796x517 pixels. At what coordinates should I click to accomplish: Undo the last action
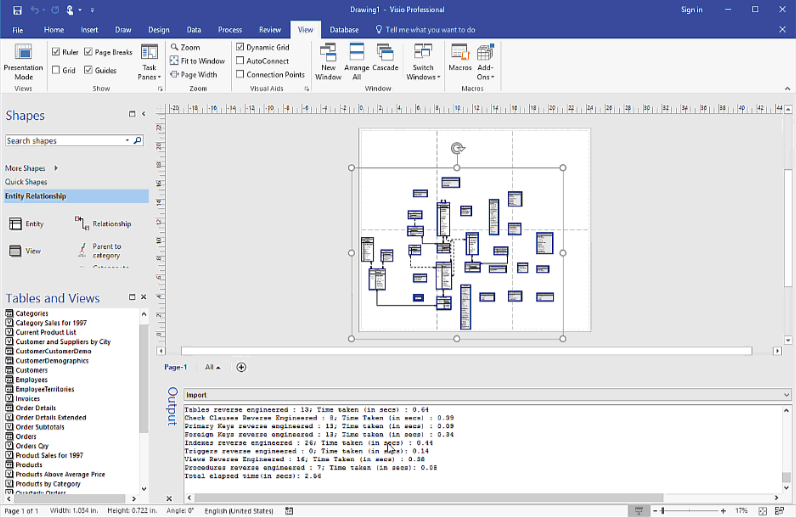point(35,10)
